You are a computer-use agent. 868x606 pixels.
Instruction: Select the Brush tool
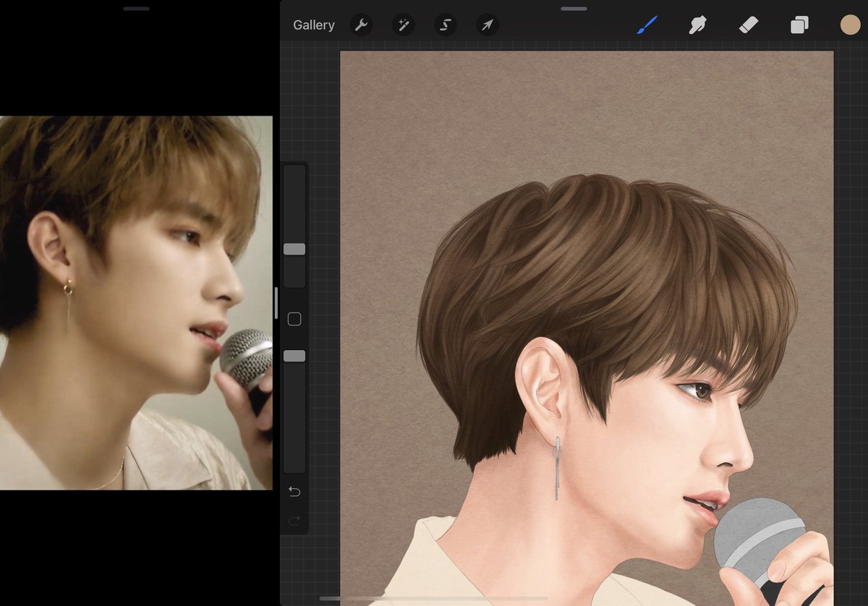(647, 25)
